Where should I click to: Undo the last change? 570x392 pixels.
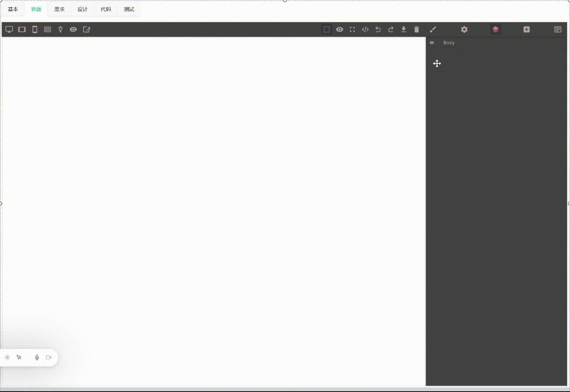click(378, 29)
